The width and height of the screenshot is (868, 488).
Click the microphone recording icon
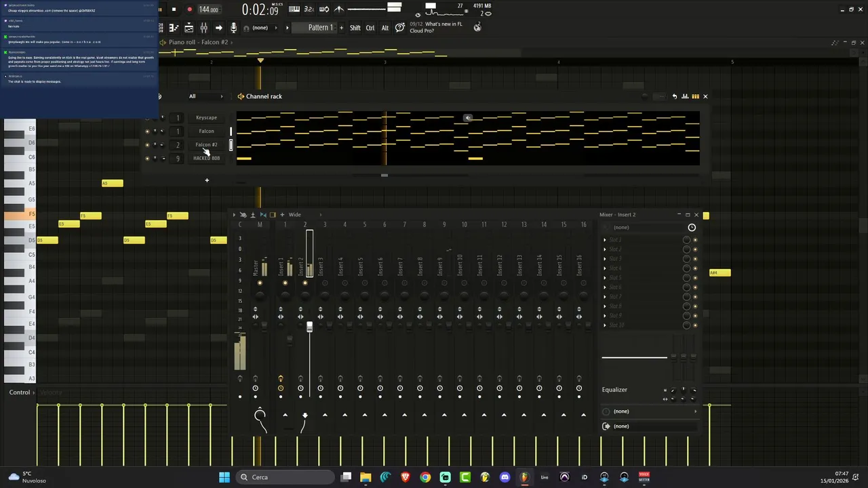pos(233,28)
